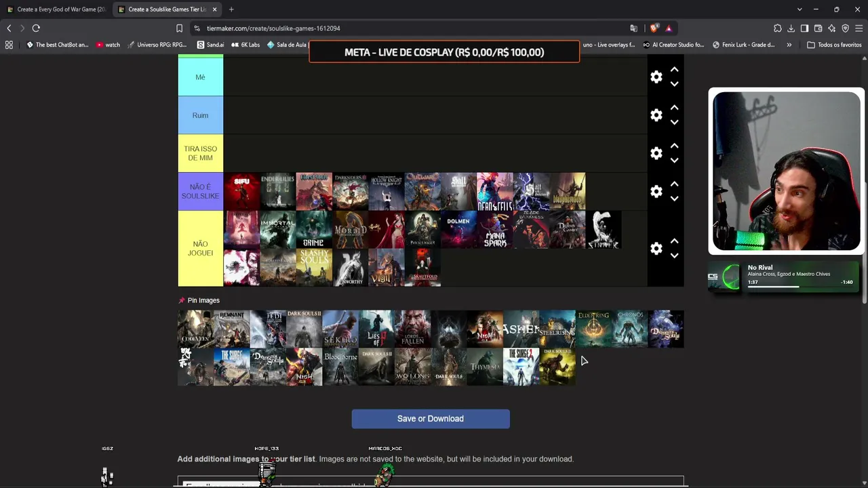This screenshot has width=868, height=488.
Task: Move TIRA ISSO DE MIM tier down
Action: pos(674,160)
